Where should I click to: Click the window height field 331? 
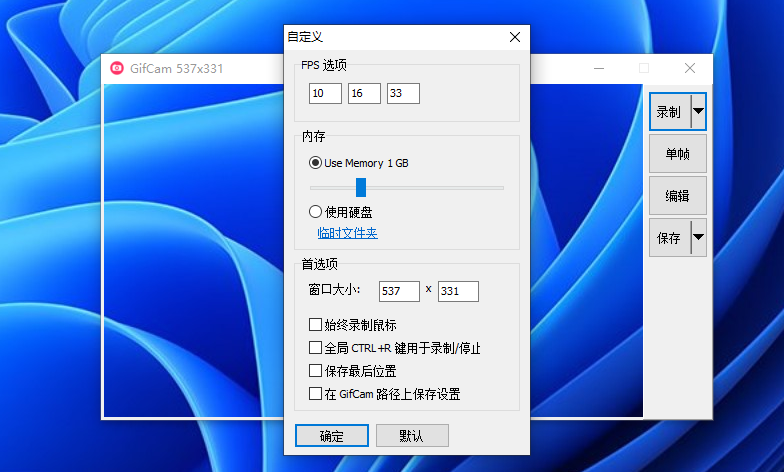coord(458,291)
